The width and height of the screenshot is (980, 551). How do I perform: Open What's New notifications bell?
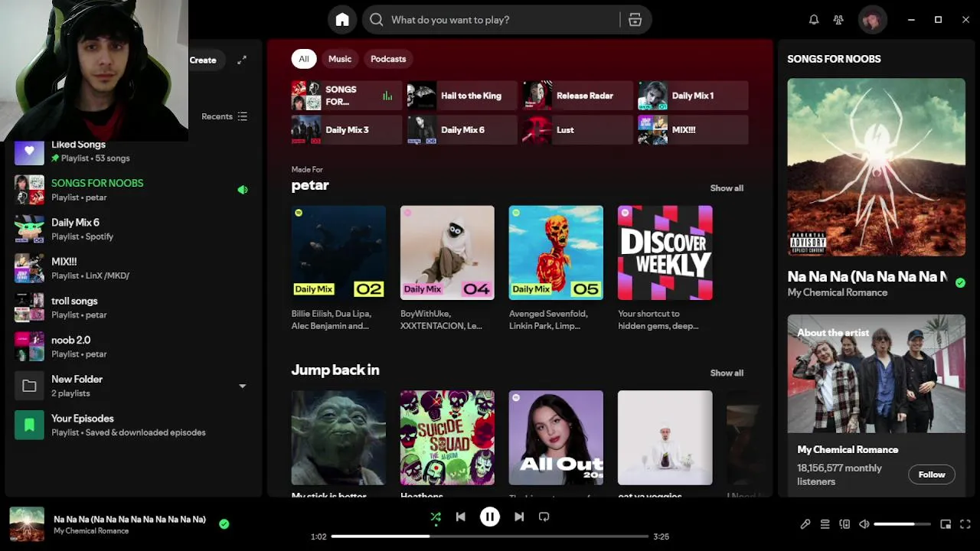[814, 20]
